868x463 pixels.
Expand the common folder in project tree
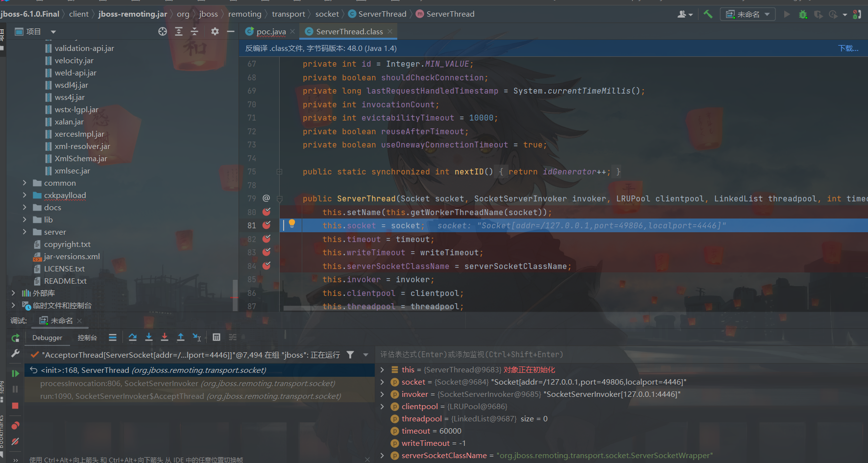24,183
